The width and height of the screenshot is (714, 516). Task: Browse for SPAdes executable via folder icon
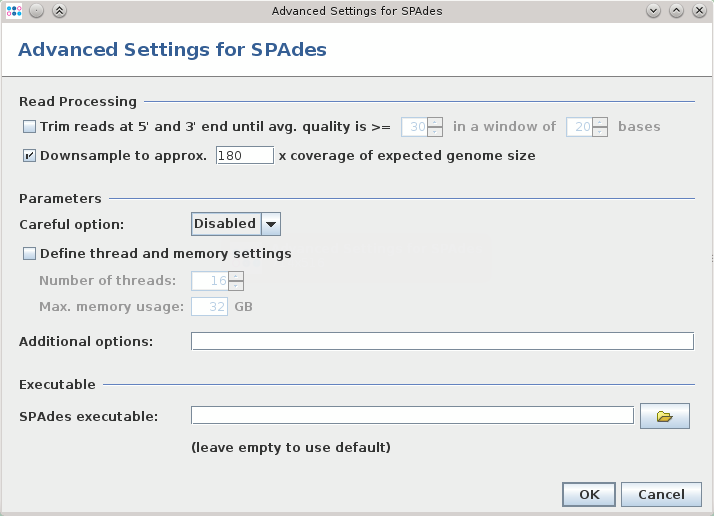(x=664, y=416)
